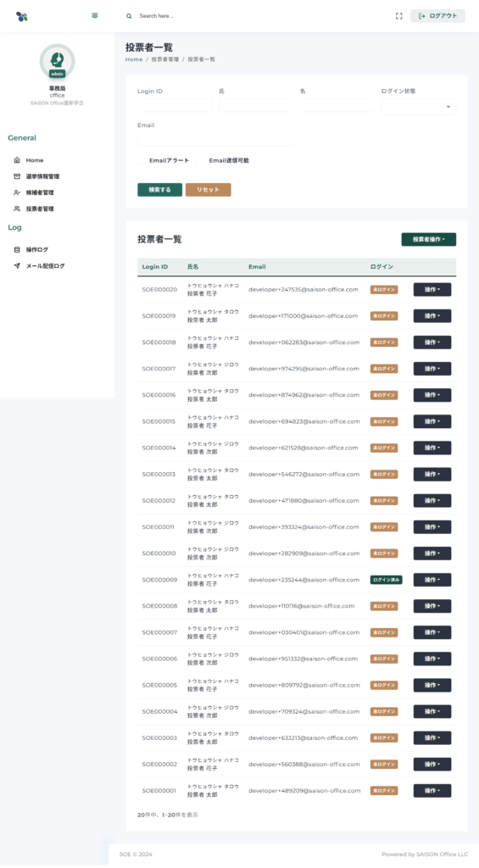The height and width of the screenshot is (868, 479).
Task: Open 操作 dropdown for SOE000009
Action: [432, 580]
